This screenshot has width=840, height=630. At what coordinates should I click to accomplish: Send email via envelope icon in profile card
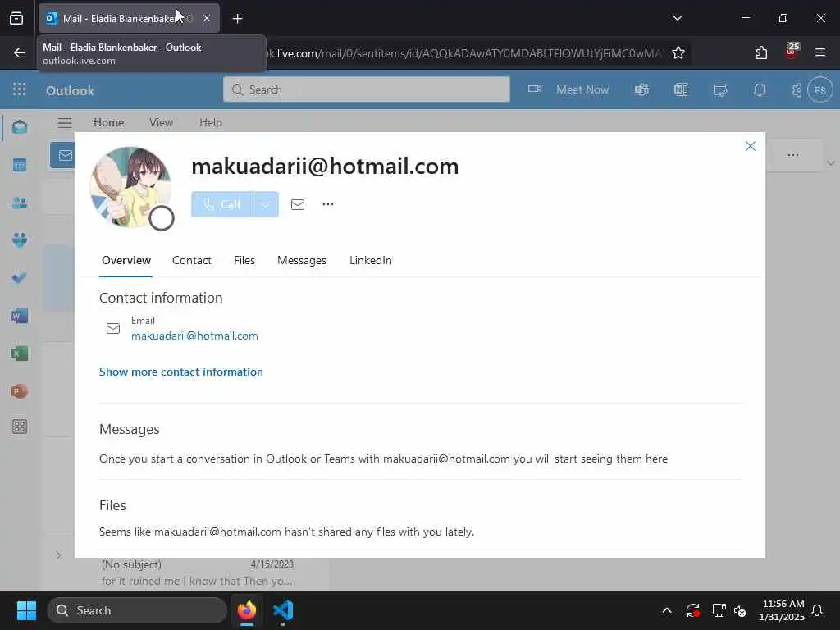[x=298, y=204]
